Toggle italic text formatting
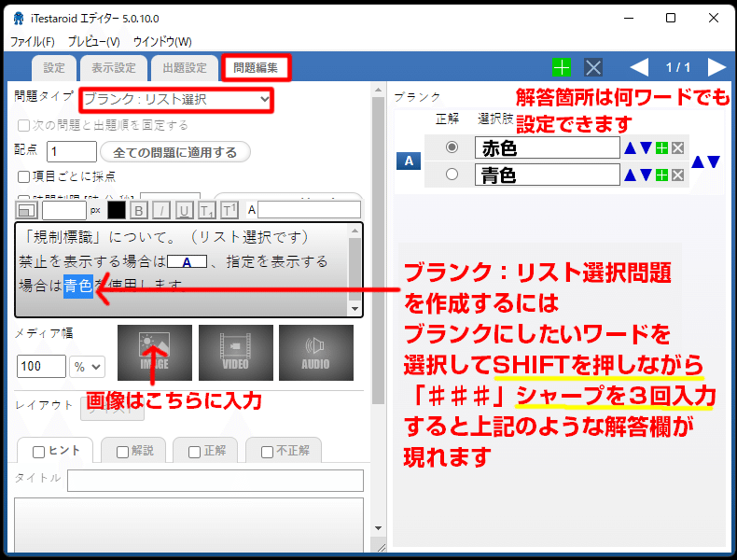Screen dimensions: 737x560 click(x=161, y=210)
